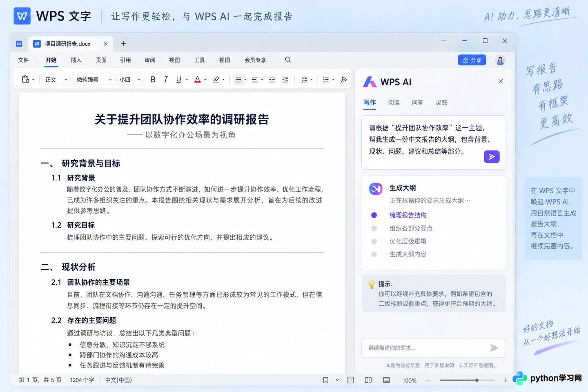Expand the font color picker arrow
588x392 pixels.
tap(205, 80)
